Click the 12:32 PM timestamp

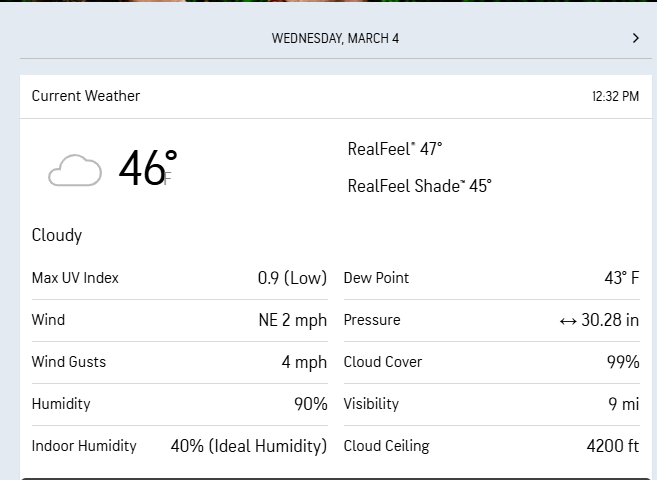pyautogui.click(x=615, y=97)
